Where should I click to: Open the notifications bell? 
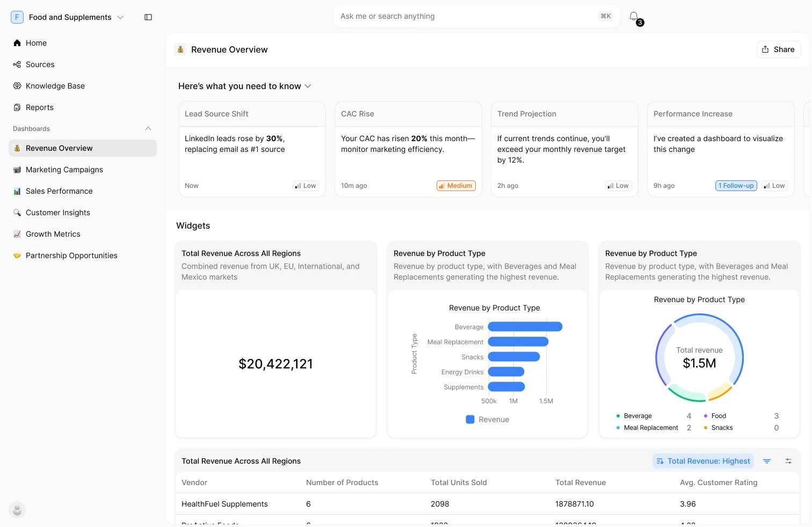tap(634, 17)
